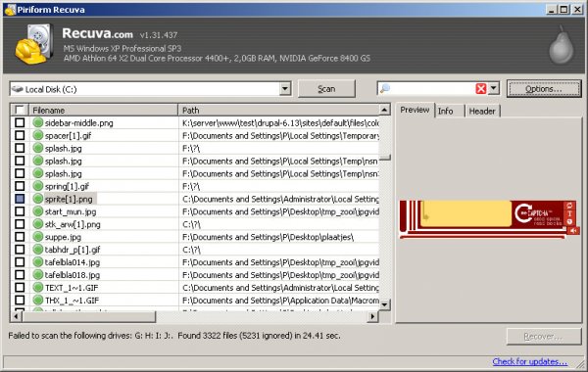Screen dimensions: 588x372
Task: Click the drive icon in Local Disk combo
Action: point(17,89)
